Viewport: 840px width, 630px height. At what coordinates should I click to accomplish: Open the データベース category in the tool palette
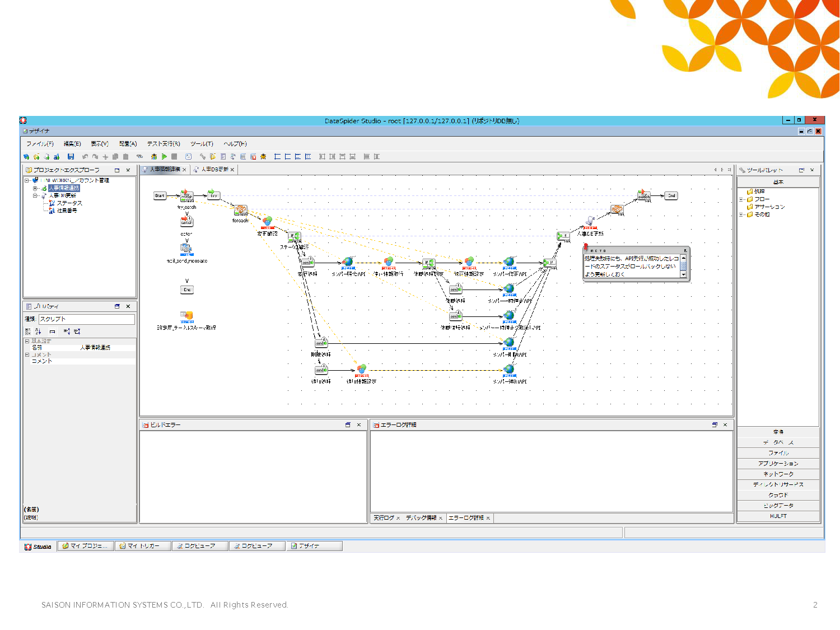coord(778,442)
